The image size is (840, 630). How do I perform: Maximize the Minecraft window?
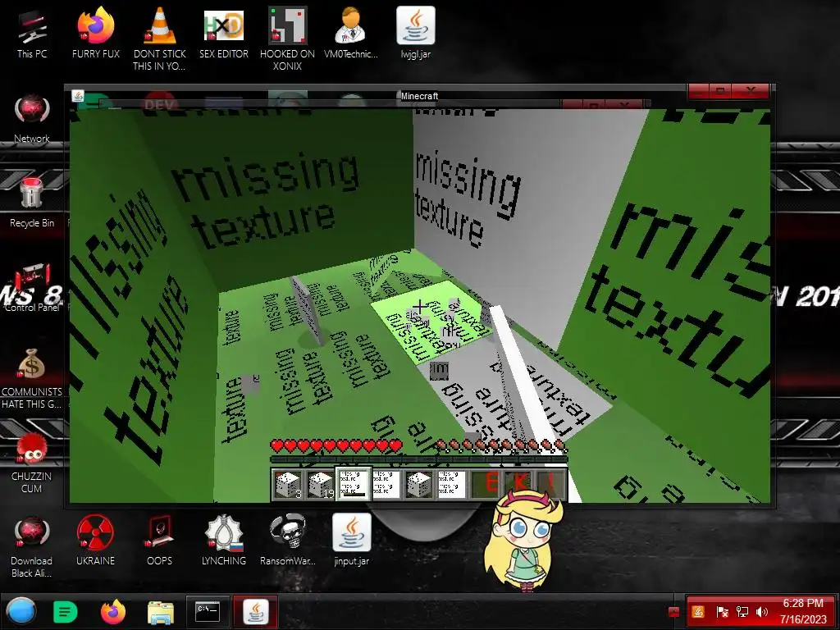click(x=721, y=92)
